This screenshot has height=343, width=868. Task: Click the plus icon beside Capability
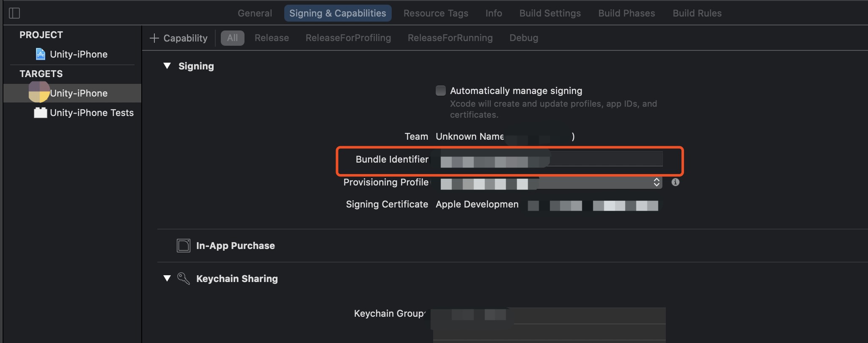pos(154,38)
